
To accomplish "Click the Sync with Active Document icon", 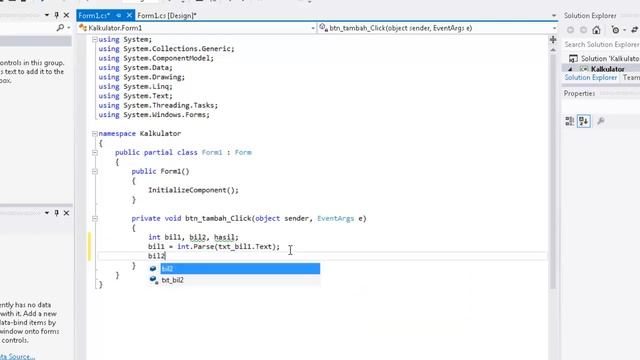I will coord(635,30).
